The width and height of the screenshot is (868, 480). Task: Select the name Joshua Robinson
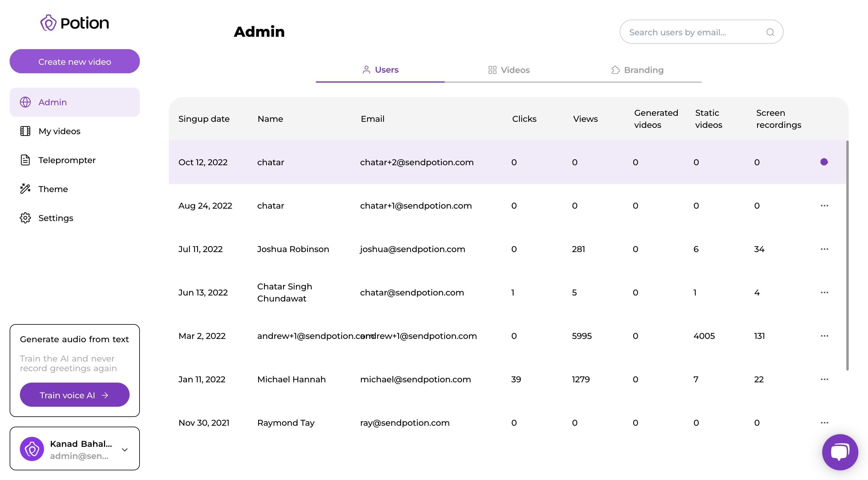(293, 249)
